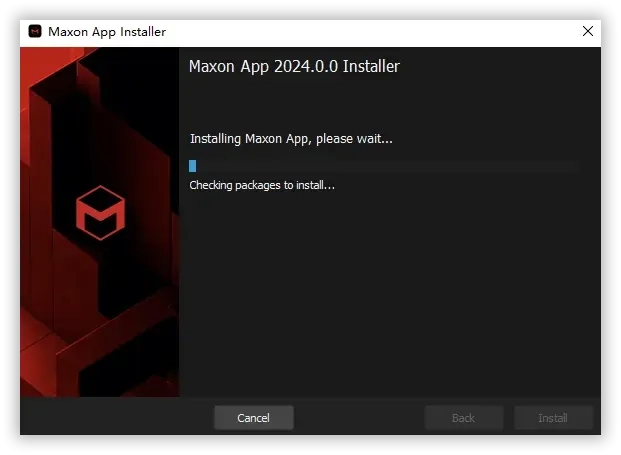Click 'Installing Maxon App, please wait...' text

pyautogui.click(x=291, y=139)
